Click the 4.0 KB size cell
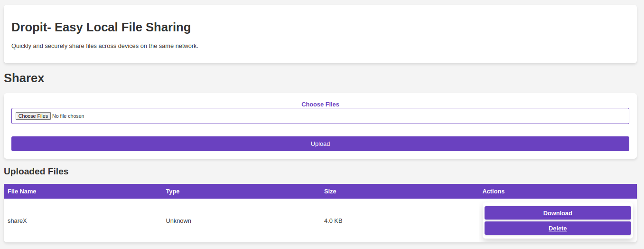Image resolution: width=644 pixels, height=249 pixels. (333, 220)
